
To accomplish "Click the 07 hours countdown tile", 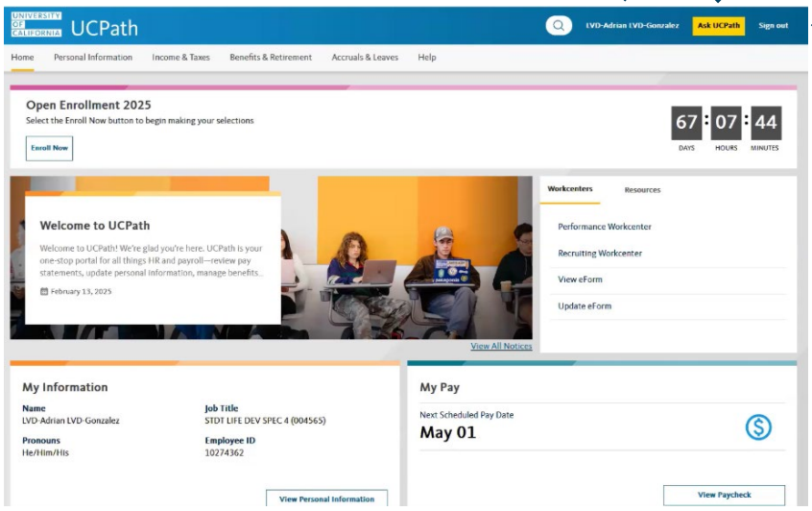I will coord(726,123).
